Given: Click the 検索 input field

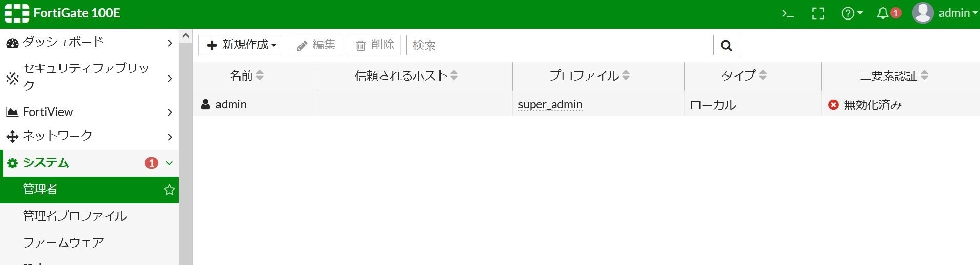Looking at the screenshot, I should point(560,45).
